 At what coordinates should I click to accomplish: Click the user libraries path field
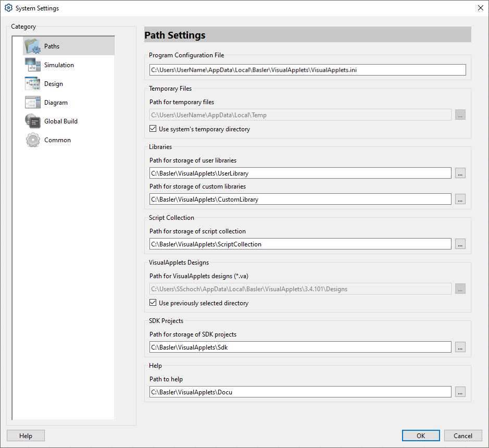click(300, 173)
